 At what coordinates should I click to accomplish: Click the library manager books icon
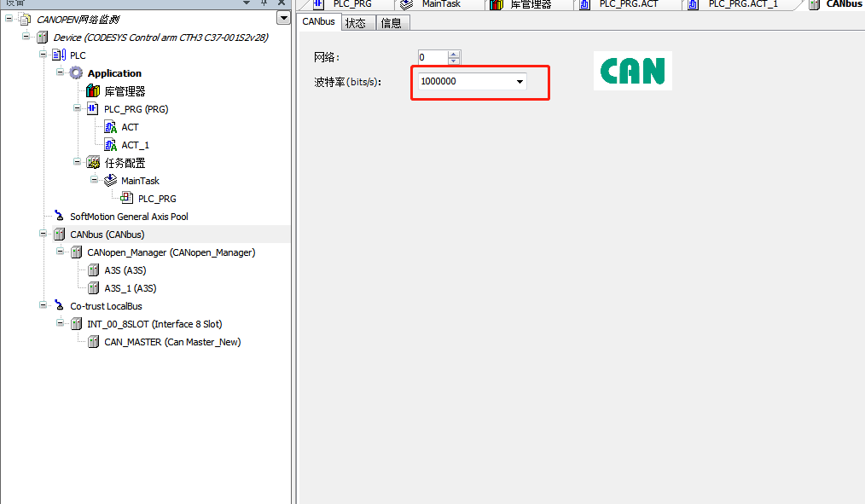(93, 91)
